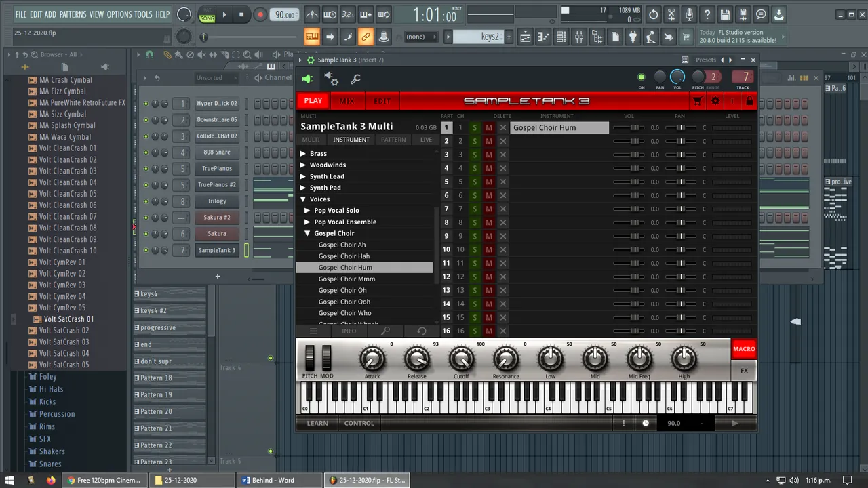Image resolution: width=868 pixels, height=488 pixels.
Task: Open the shopping cart icon in the FL toolbar
Action: (686, 37)
